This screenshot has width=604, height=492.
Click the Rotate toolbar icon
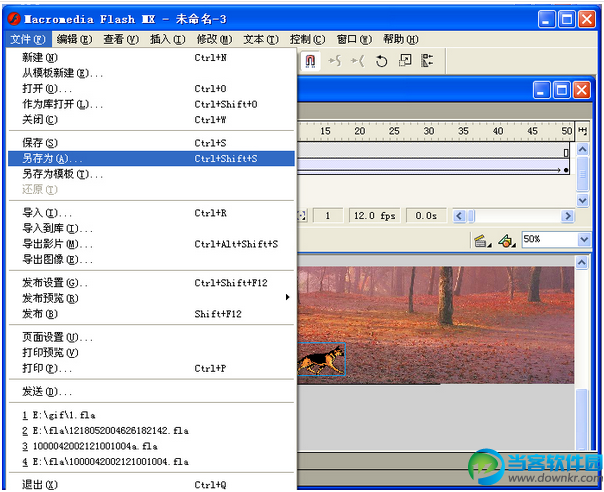[381, 61]
